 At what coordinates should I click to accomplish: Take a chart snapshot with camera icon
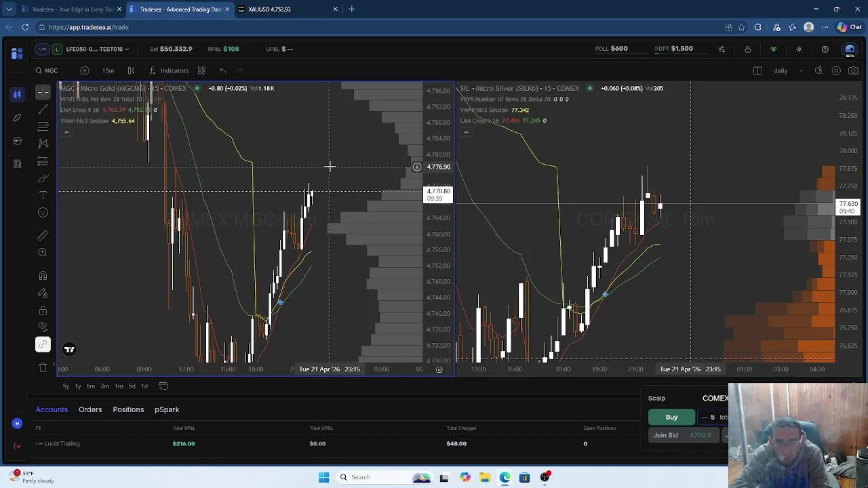tap(853, 70)
